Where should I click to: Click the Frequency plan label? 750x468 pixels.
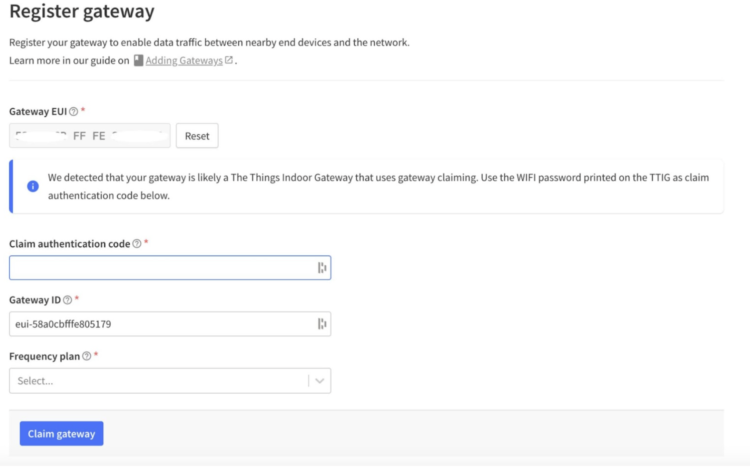coord(44,357)
